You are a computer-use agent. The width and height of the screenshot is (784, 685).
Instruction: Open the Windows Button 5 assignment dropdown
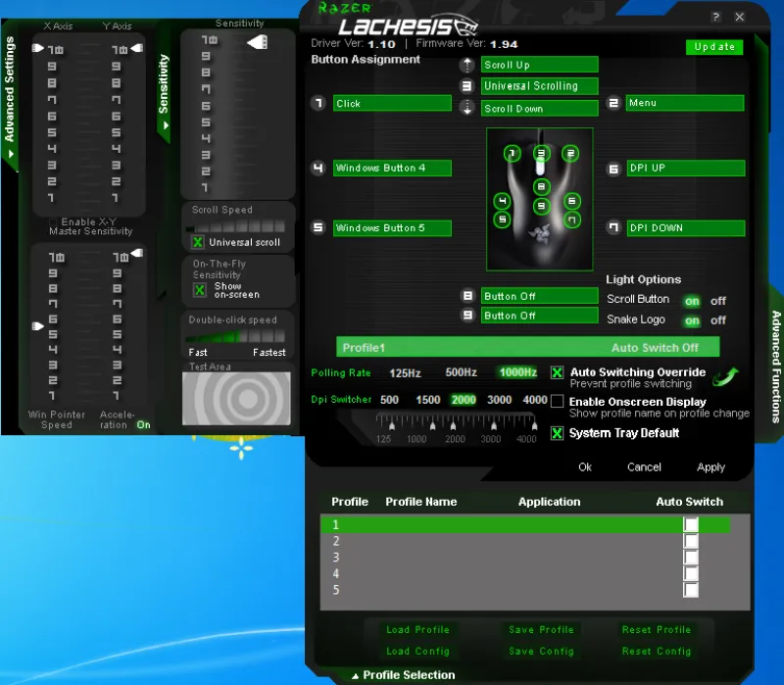point(392,228)
